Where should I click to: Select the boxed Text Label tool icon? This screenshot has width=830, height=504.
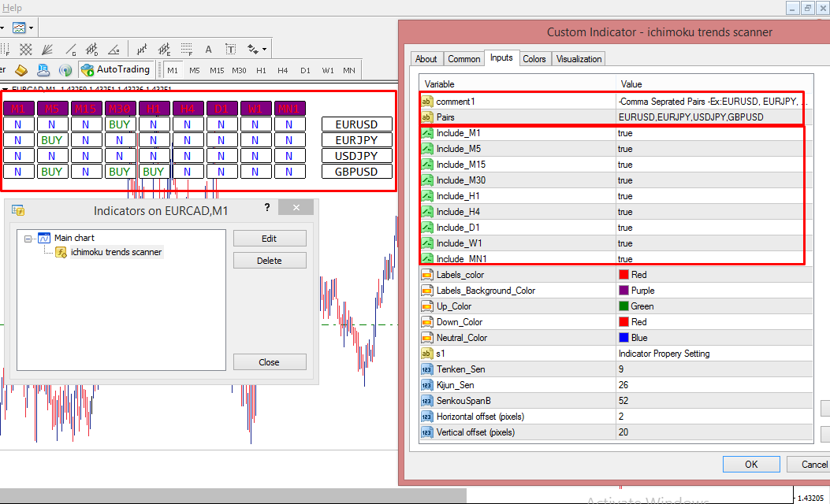click(231, 49)
